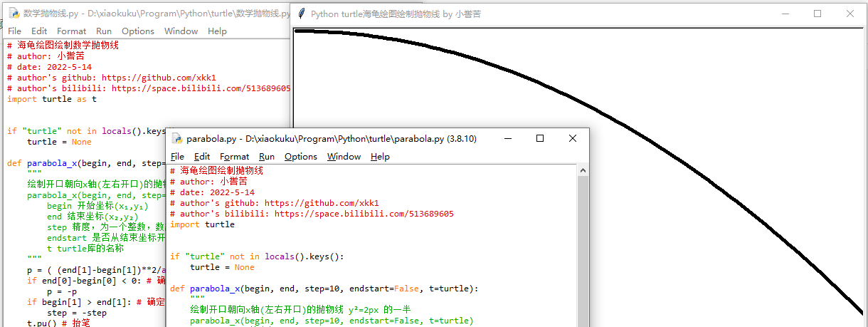Open Window menu in 数学抛物线.py window
Viewport: 868px width, 327px height.
(181, 31)
